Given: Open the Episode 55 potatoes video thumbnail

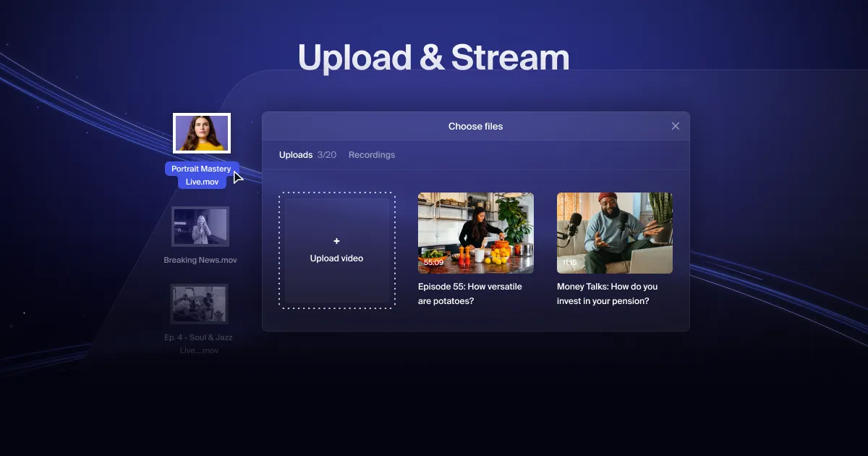Looking at the screenshot, I should click(x=476, y=233).
